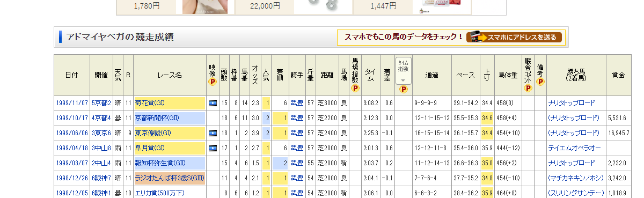Click the passing order 16-15-15-14
Image resolution: width=644 pixels, height=198 pixels.
(x=431, y=133)
